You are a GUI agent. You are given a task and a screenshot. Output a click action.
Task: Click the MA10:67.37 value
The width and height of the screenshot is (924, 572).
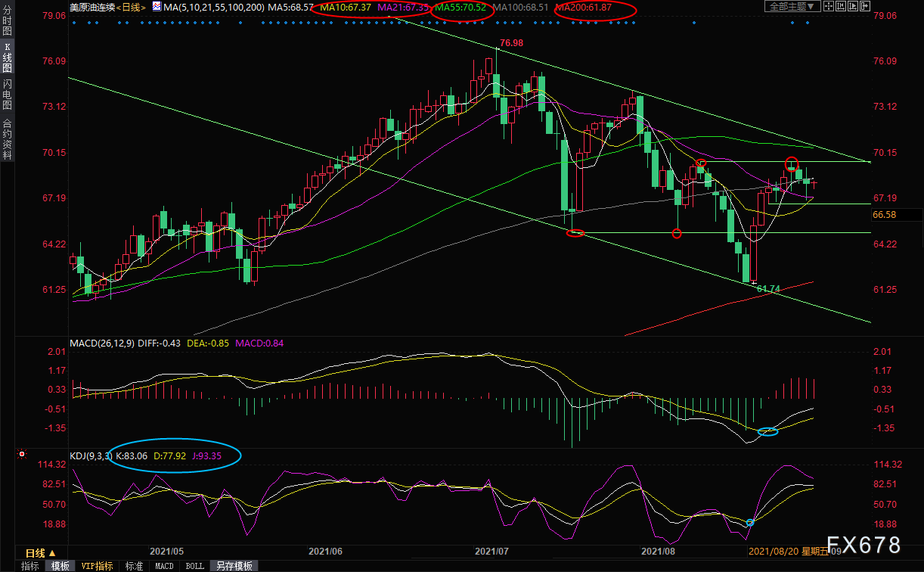point(345,7)
